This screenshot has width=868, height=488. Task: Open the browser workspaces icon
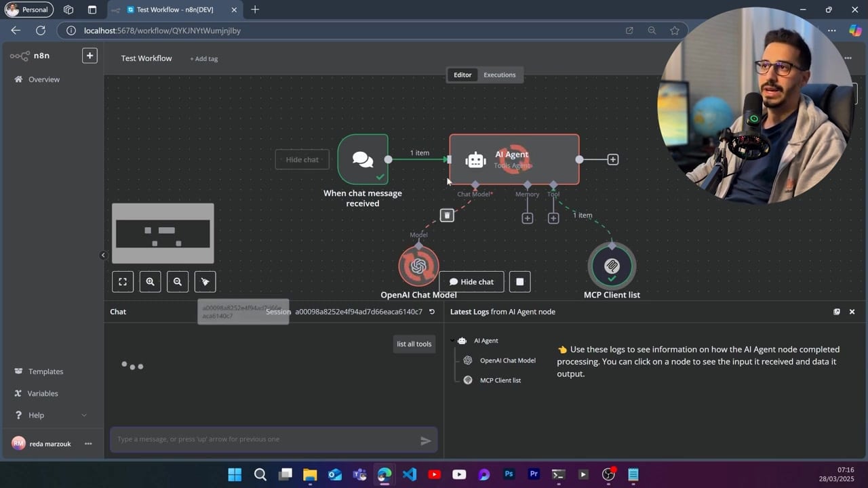[68, 9]
